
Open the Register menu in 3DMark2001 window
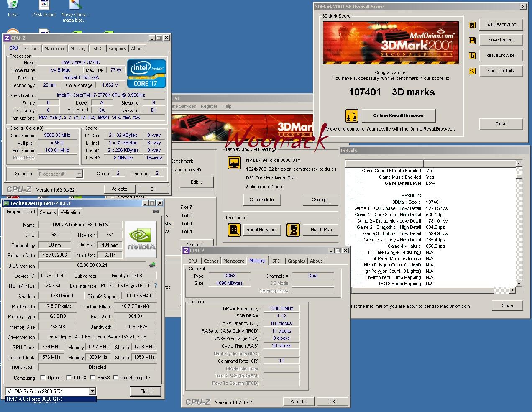[x=209, y=106]
